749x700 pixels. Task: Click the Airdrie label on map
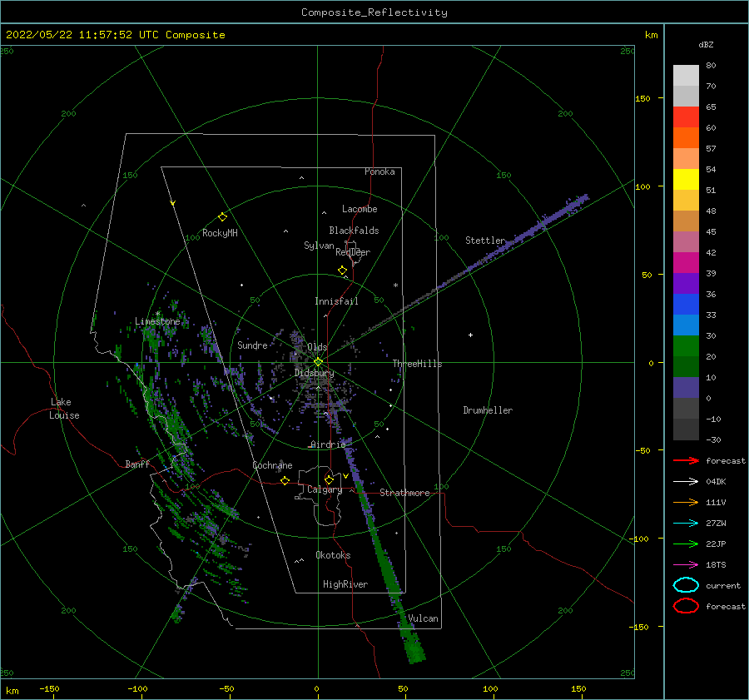pyautogui.click(x=328, y=444)
